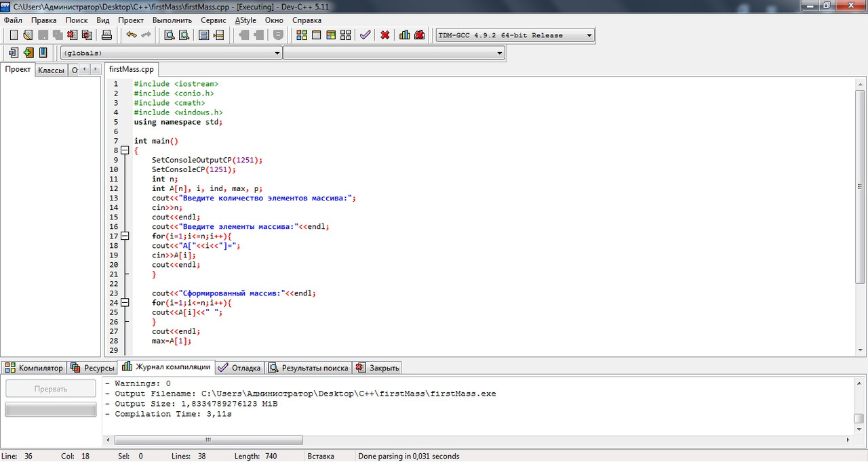Open the Справка menu
The image size is (868, 462).
(307, 20)
